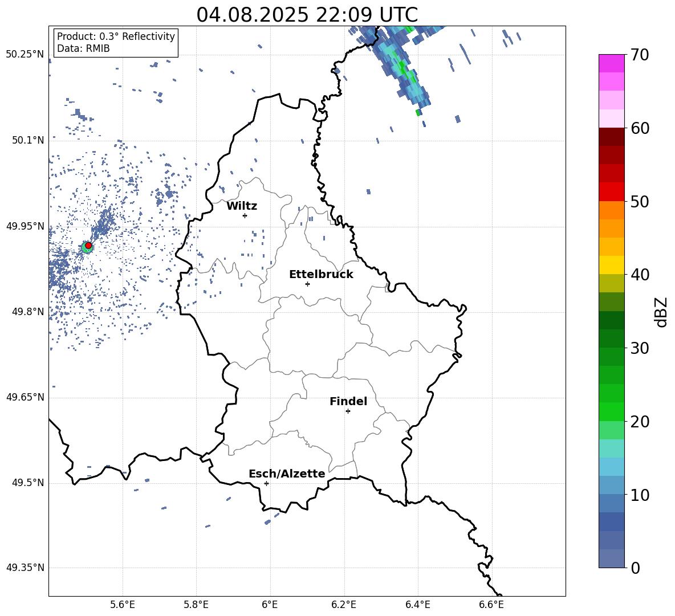Click the bright red colorbar swatch above 50
The height and width of the screenshot is (616, 675).
[612, 192]
